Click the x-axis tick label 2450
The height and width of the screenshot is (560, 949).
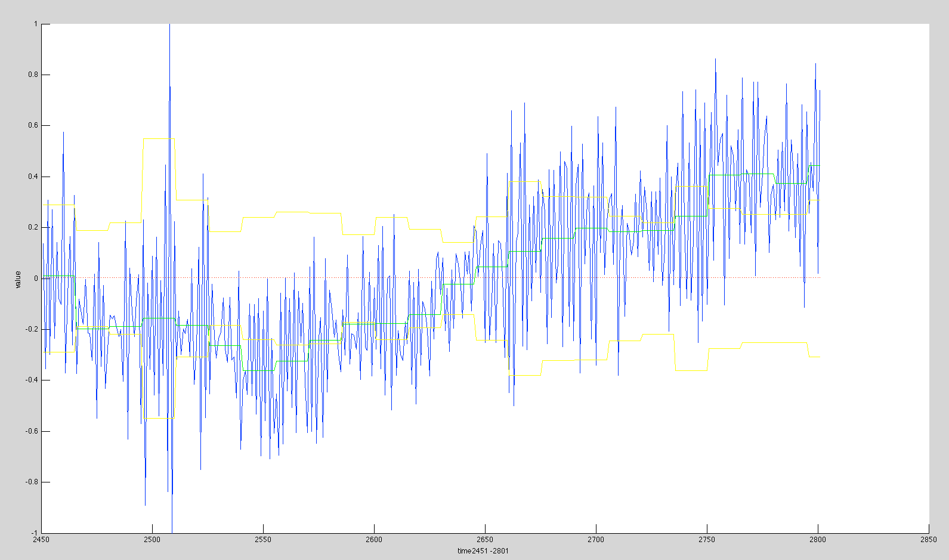point(41,540)
